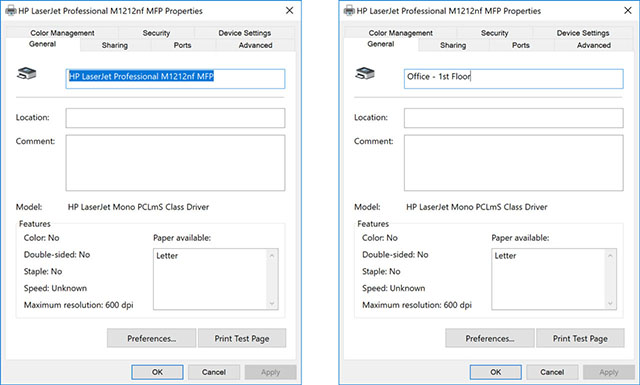Image resolution: width=640 pixels, height=385 pixels.
Task: Click the Comment box in left dialog
Action: coord(175,163)
